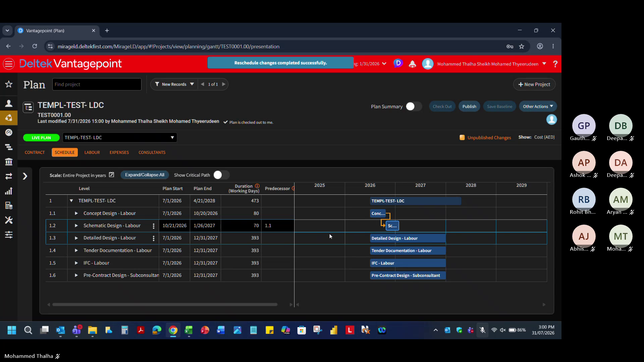Open the notifications bell
The image size is (644, 362).
412,64
